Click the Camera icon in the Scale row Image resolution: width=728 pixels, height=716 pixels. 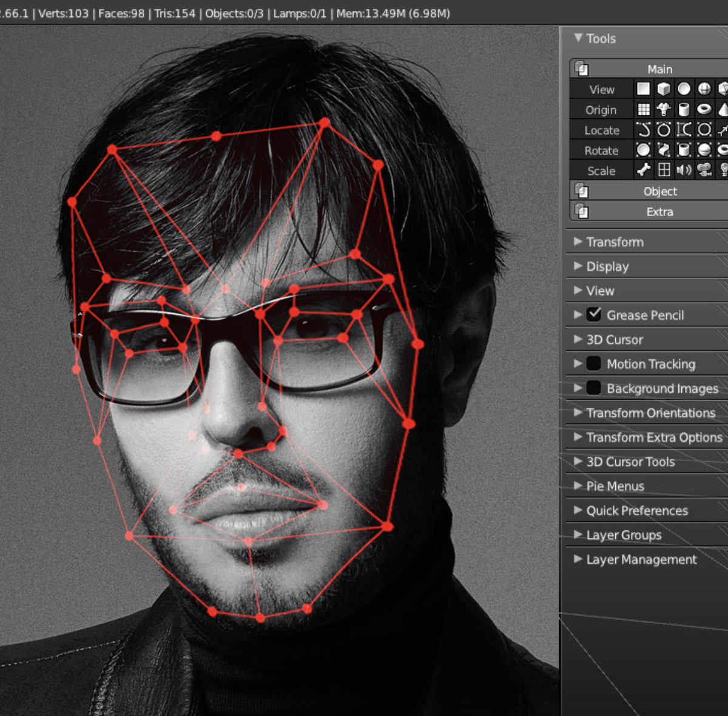[x=705, y=169]
